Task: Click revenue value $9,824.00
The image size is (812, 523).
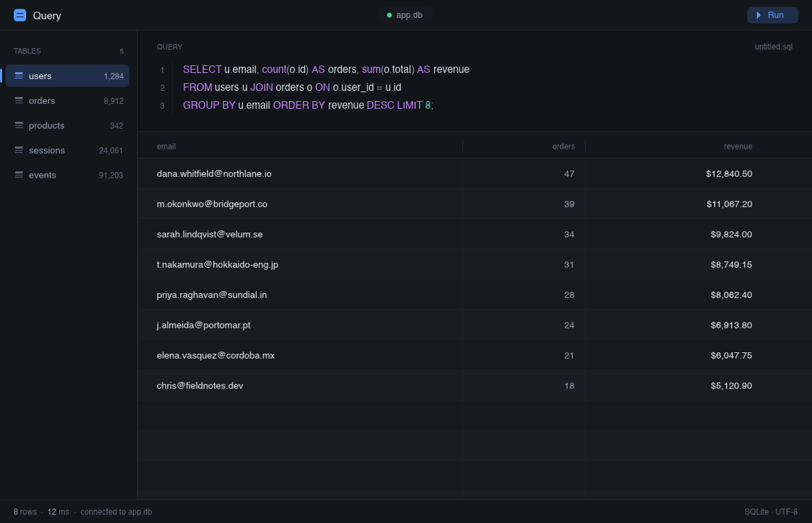Action: 731,234
